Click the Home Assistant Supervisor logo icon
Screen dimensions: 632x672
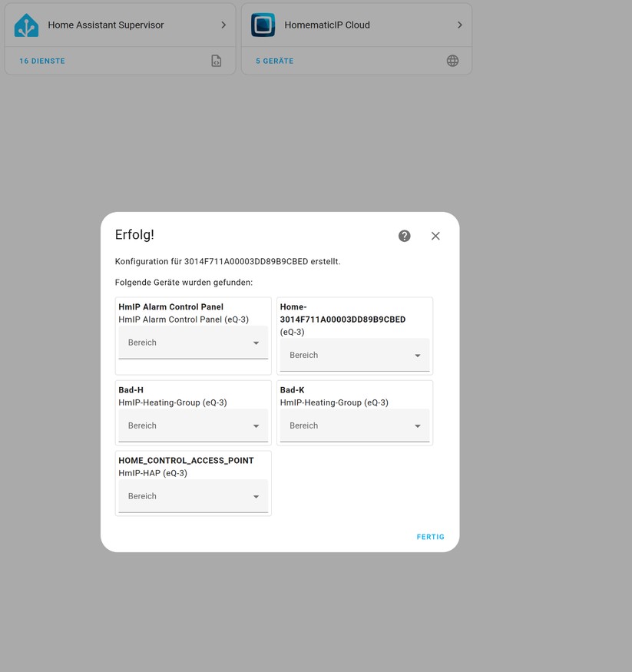(25, 25)
